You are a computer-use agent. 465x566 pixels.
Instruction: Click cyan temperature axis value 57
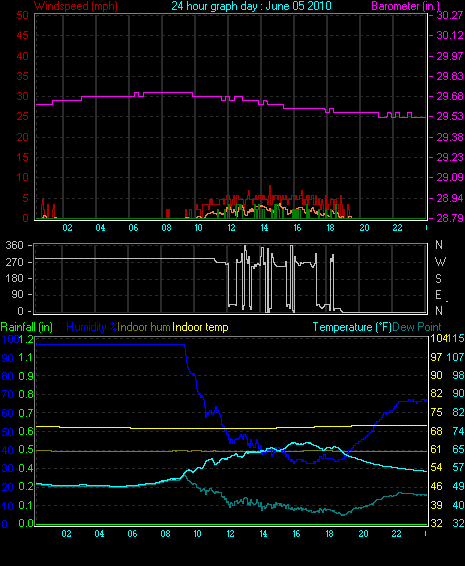tap(458, 468)
